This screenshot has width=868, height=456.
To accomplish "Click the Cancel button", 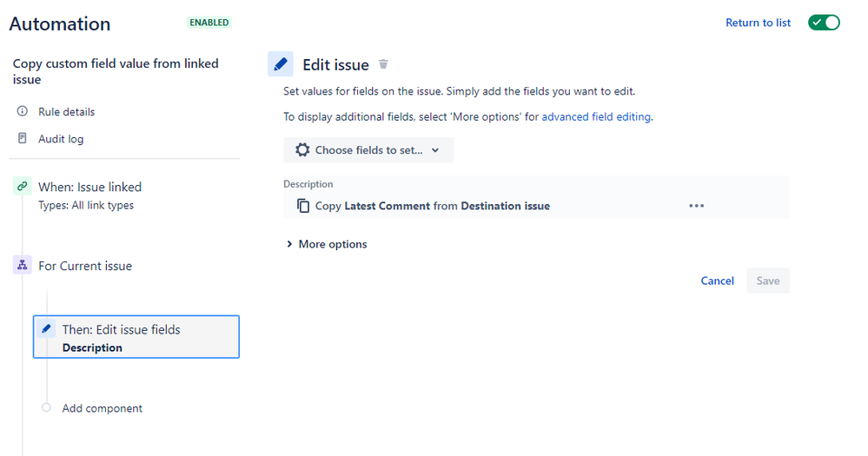I will click(717, 281).
